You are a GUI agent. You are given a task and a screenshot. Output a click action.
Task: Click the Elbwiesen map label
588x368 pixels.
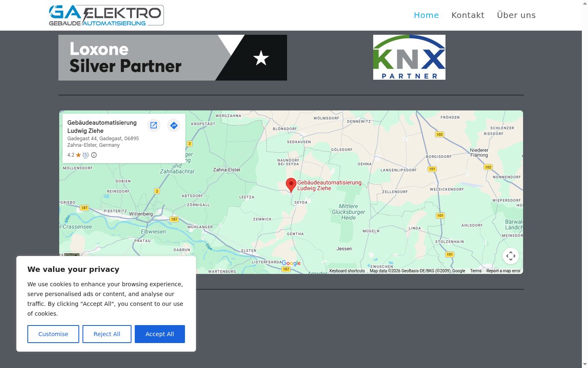pyautogui.click(x=154, y=231)
